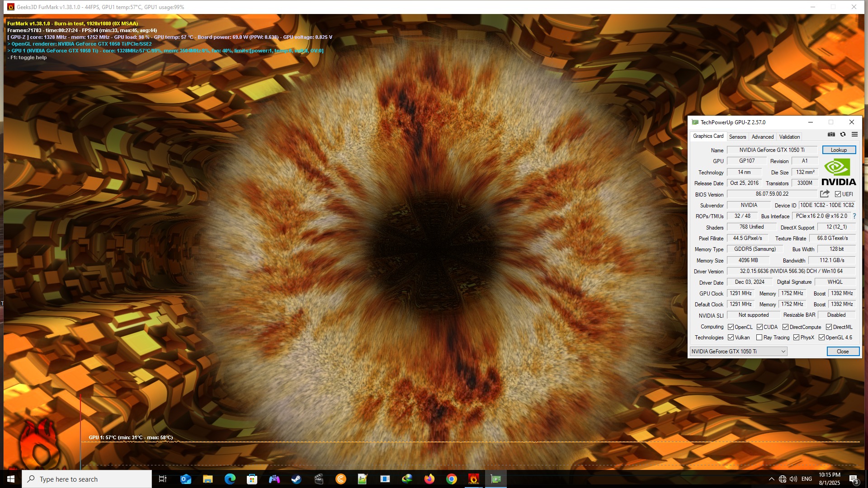Open Outlook from the taskbar

(185, 479)
